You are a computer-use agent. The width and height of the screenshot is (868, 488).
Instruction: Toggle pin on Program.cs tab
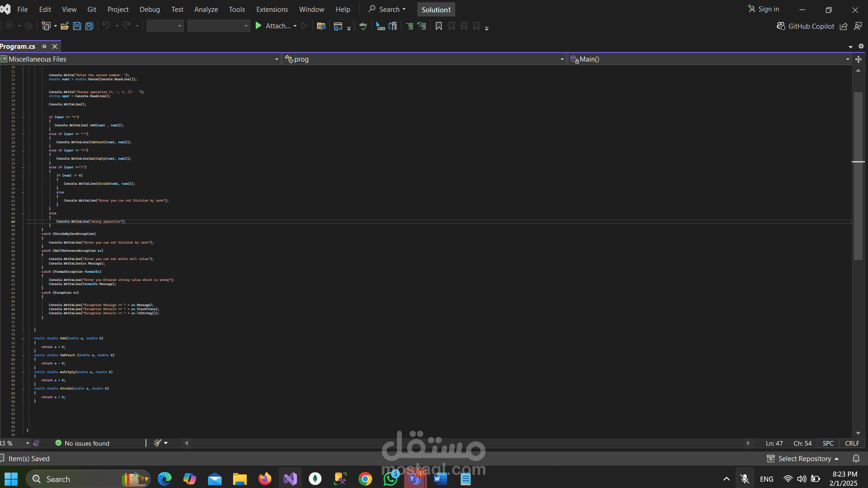pos(44,46)
